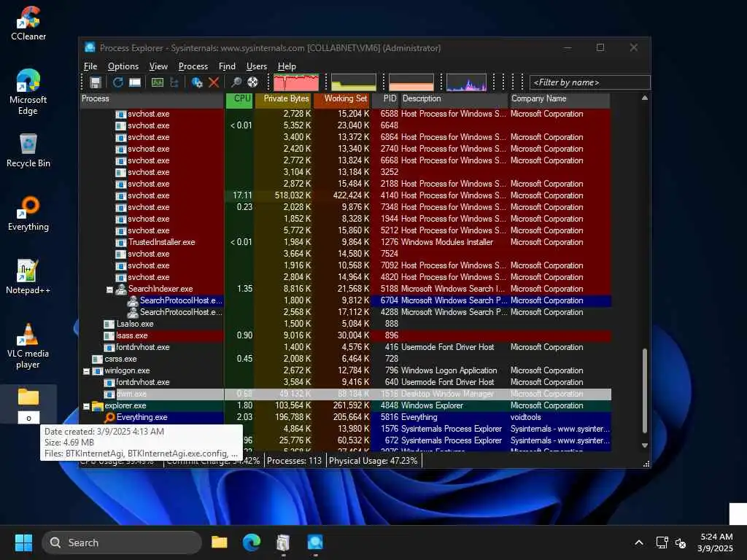Toggle the lower pane toolbar icon
This screenshot has width=747, height=560.
(x=135, y=82)
